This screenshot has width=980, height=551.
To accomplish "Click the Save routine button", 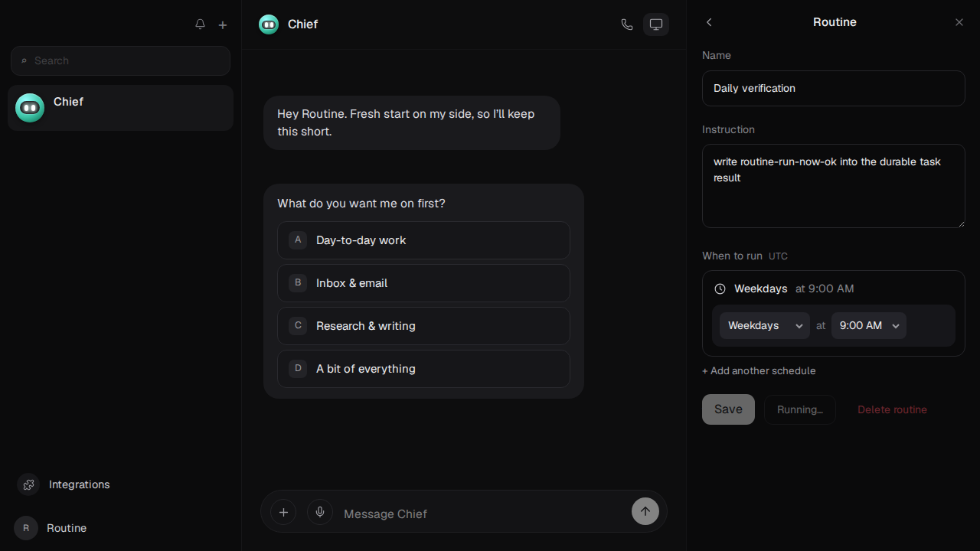I will coord(728,409).
